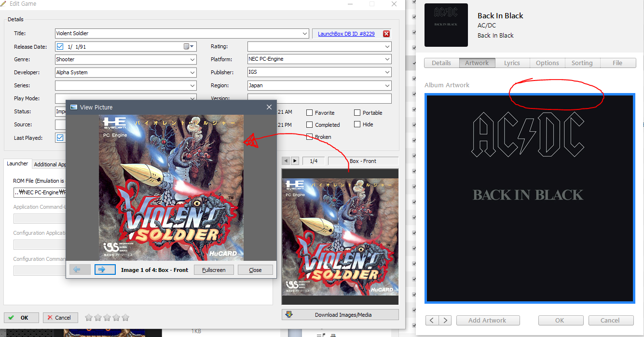This screenshot has width=644, height=337.
Task: Go to next image above Box - Front thumbnail
Action: coord(295,161)
